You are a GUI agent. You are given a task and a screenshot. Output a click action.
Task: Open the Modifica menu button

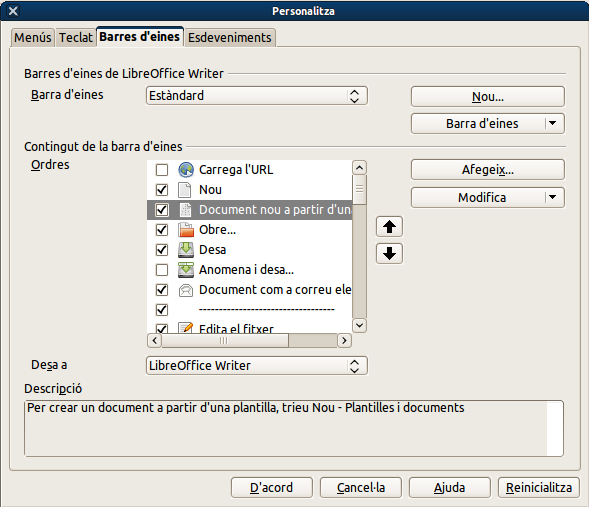[x=488, y=198]
